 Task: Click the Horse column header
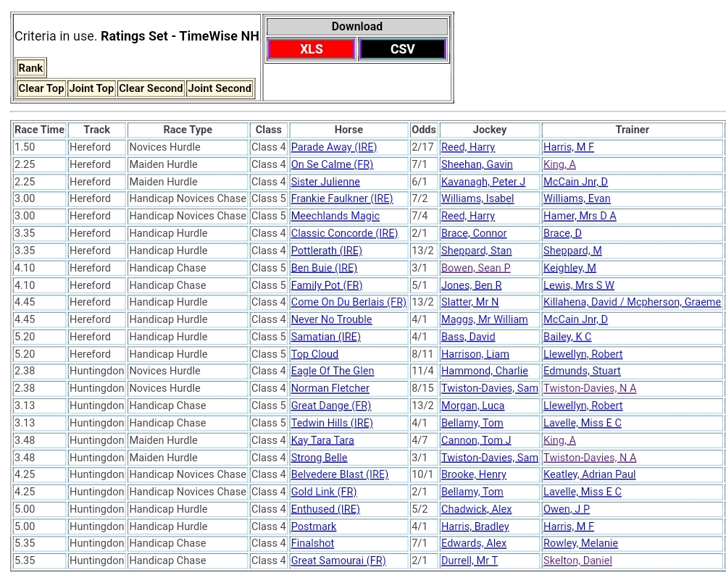point(349,130)
